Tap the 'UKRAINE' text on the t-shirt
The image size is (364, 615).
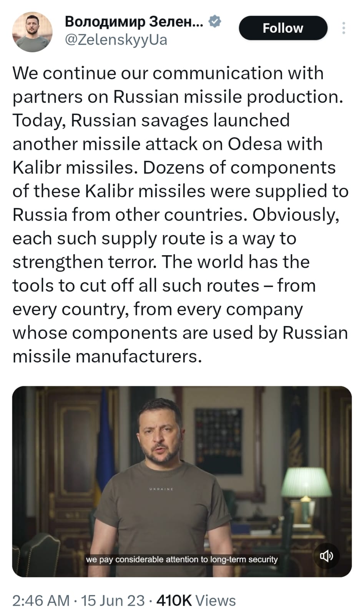pyautogui.click(x=161, y=489)
